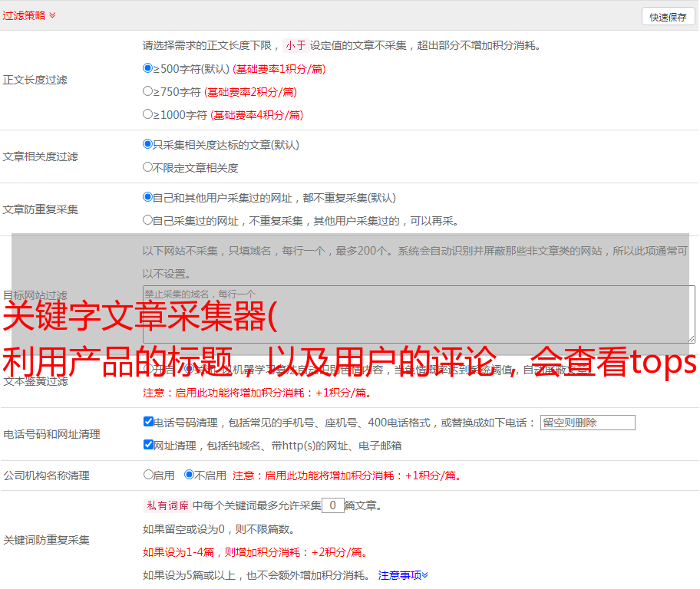
Task: Choose 不限定文章相关度 option
Action: [x=148, y=167]
